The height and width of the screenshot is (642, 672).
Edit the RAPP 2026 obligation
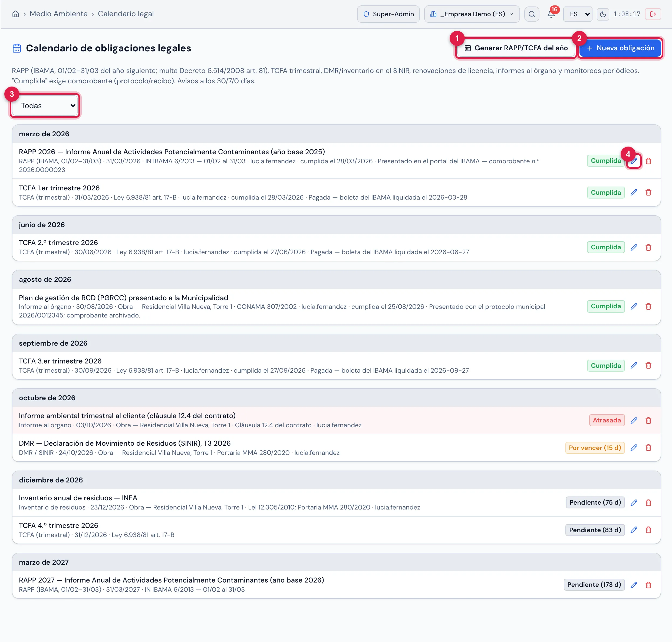click(x=634, y=161)
